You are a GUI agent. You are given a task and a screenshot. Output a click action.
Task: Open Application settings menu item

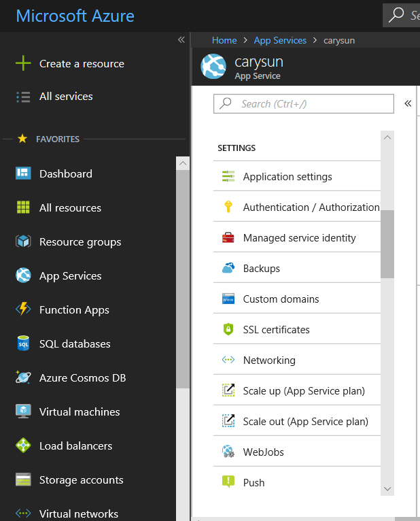297,176
